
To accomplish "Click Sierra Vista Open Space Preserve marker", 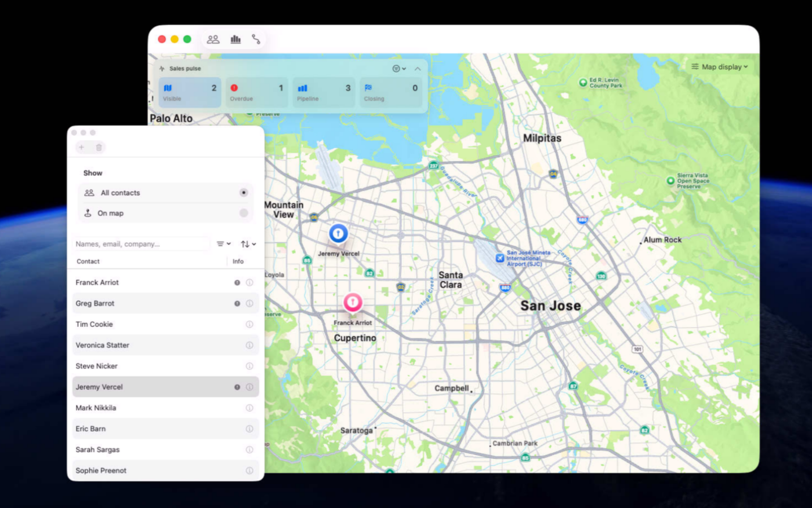I will click(670, 181).
